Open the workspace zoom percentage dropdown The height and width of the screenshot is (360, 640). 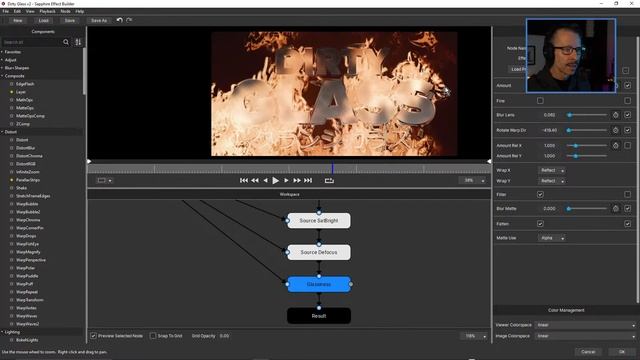[474, 336]
